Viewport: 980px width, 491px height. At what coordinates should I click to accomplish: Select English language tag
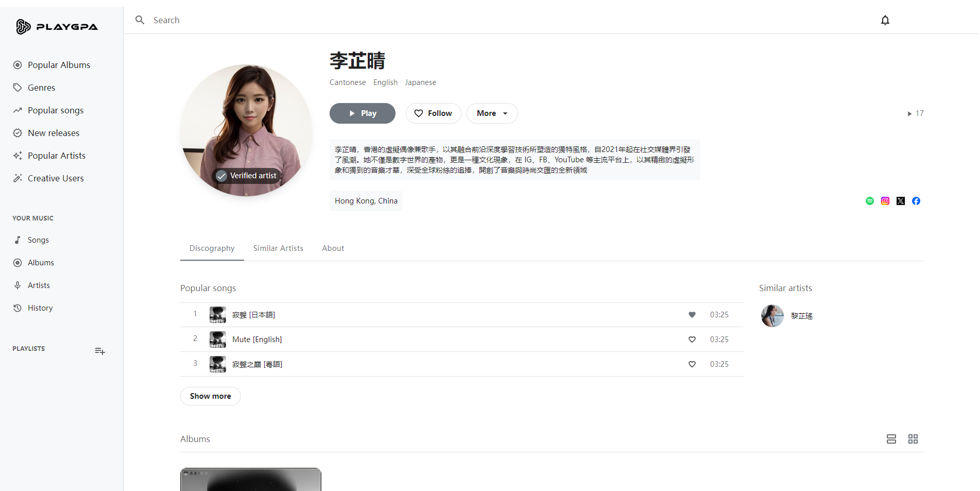(x=385, y=82)
